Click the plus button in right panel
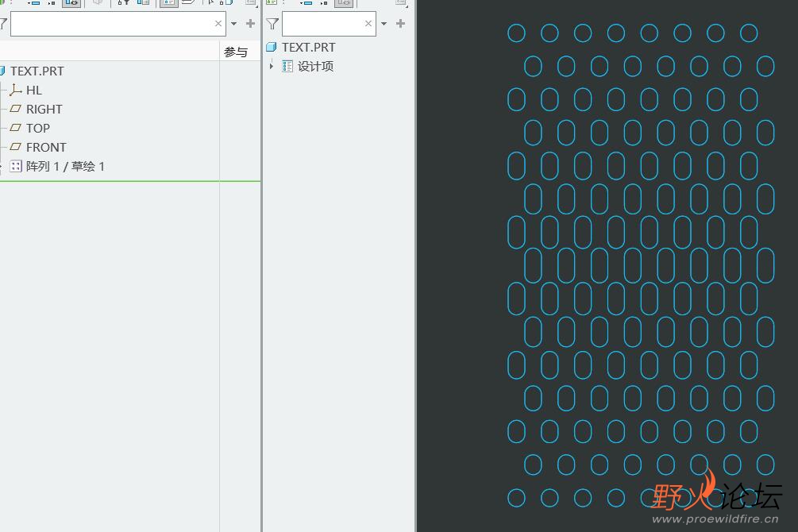Viewport: 798px width, 532px height. pos(400,23)
